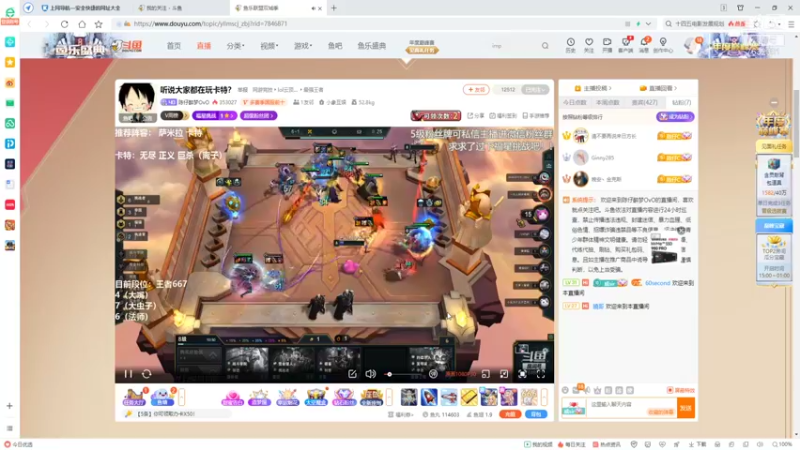Click the blue button on floating widget
This screenshot has height=450, width=800.
tap(773, 226)
